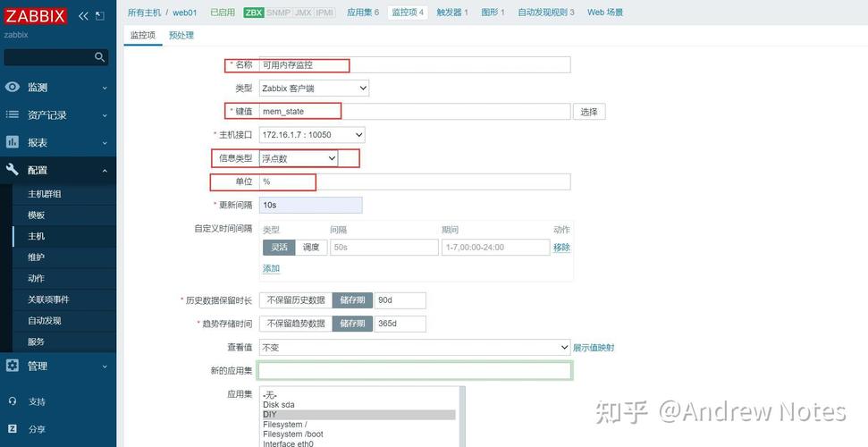Image resolution: width=868 pixels, height=447 pixels.
Task: Open 监控项 4 in host navigation
Action: coord(408,13)
